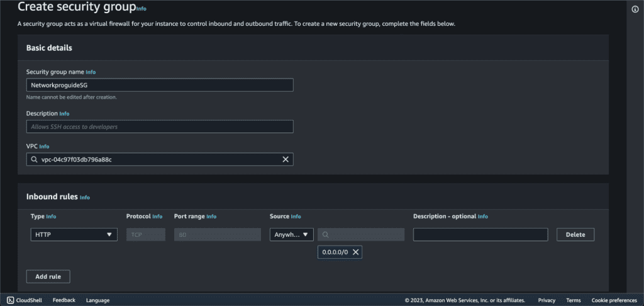This screenshot has height=306, width=644.
Task: Open Feedback in the footer
Action: 64,300
